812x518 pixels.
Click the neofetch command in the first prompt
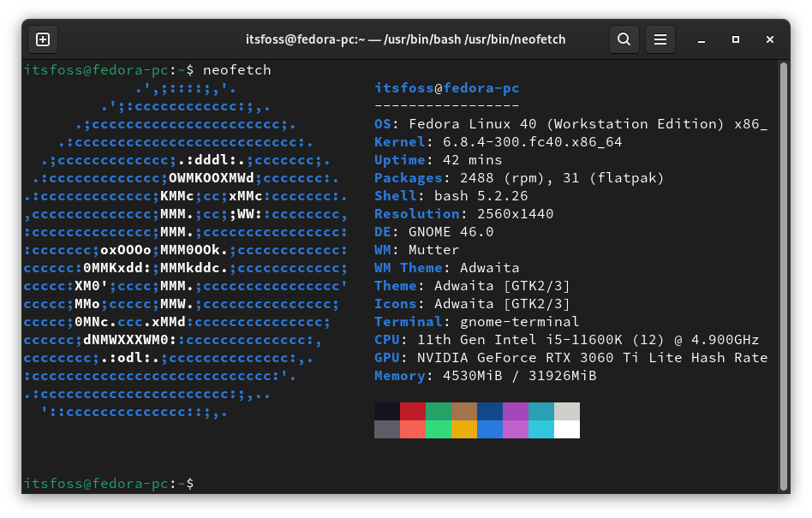236,69
